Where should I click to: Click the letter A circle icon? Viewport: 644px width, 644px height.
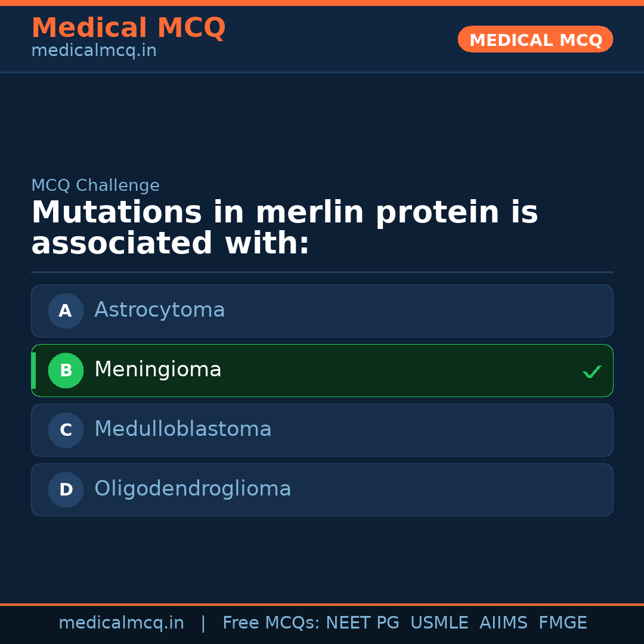pos(66,311)
